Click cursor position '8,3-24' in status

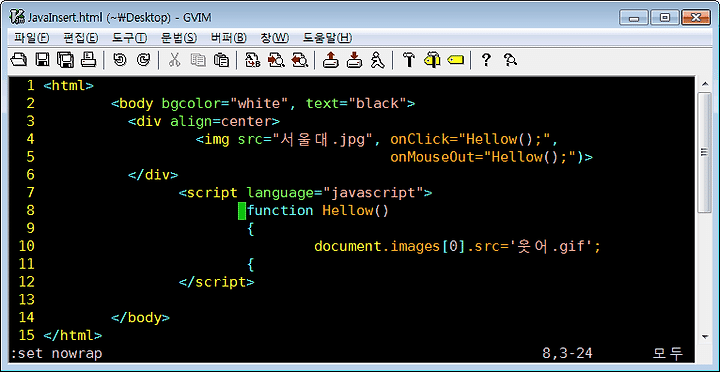pos(567,354)
